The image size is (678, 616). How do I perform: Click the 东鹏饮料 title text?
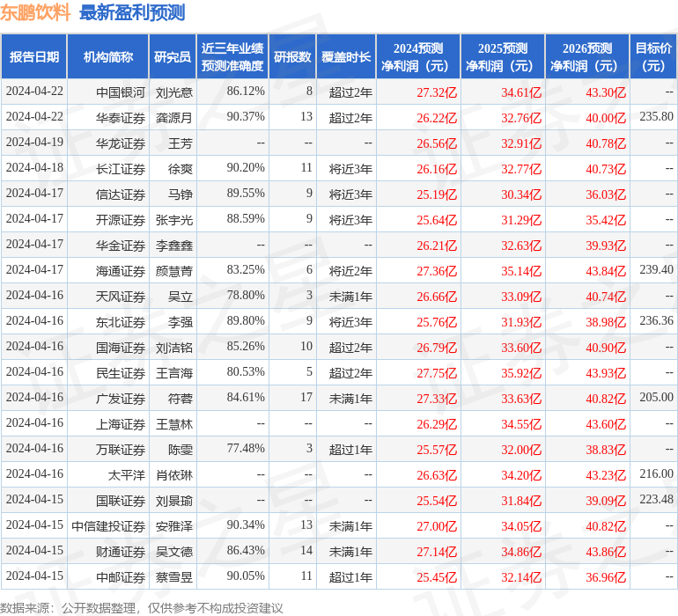click(35, 12)
